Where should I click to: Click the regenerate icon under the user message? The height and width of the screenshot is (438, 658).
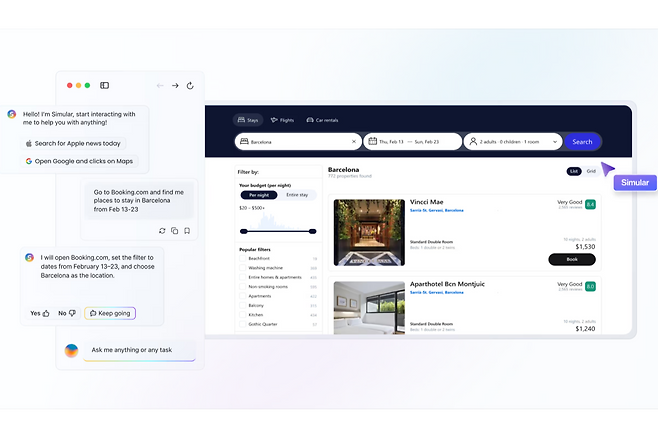point(162,231)
